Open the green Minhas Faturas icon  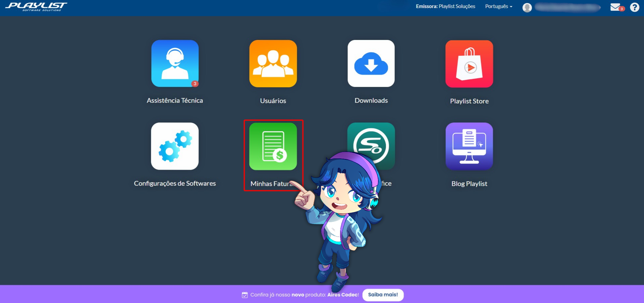[x=273, y=146]
